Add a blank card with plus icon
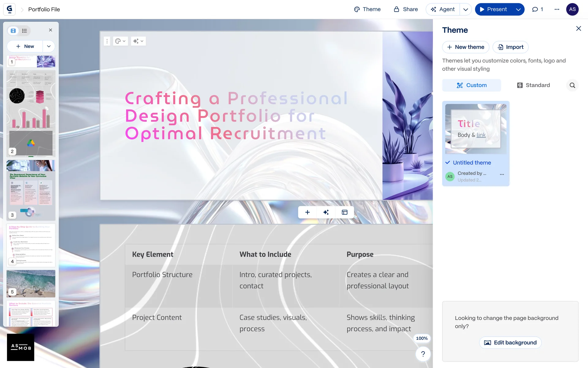 (x=307, y=212)
